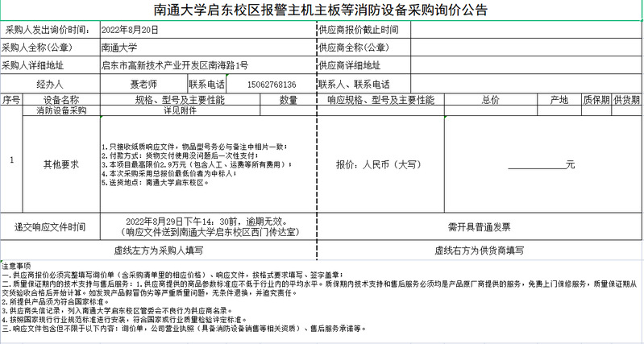The height and width of the screenshot is (344, 644).
Task: Click the 南通大学 purchaser name cell
Action: [208, 48]
